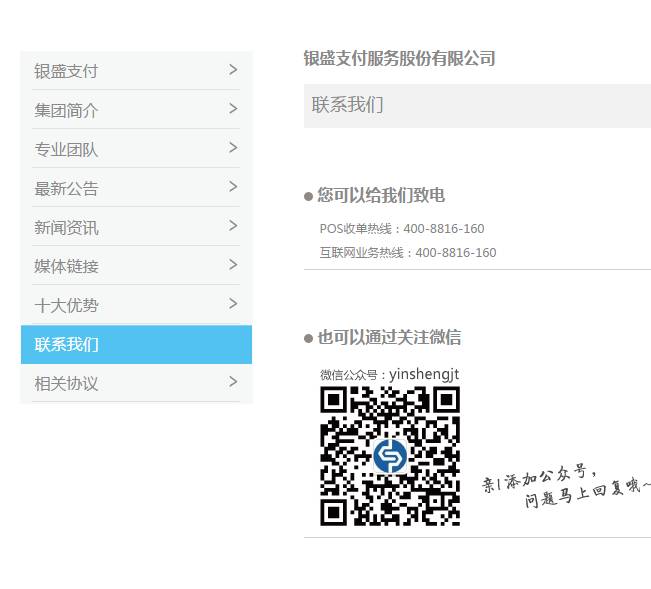Click the arrow beside 集团简介
The width and height of the screenshot is (651, 589).
[233, 109]
